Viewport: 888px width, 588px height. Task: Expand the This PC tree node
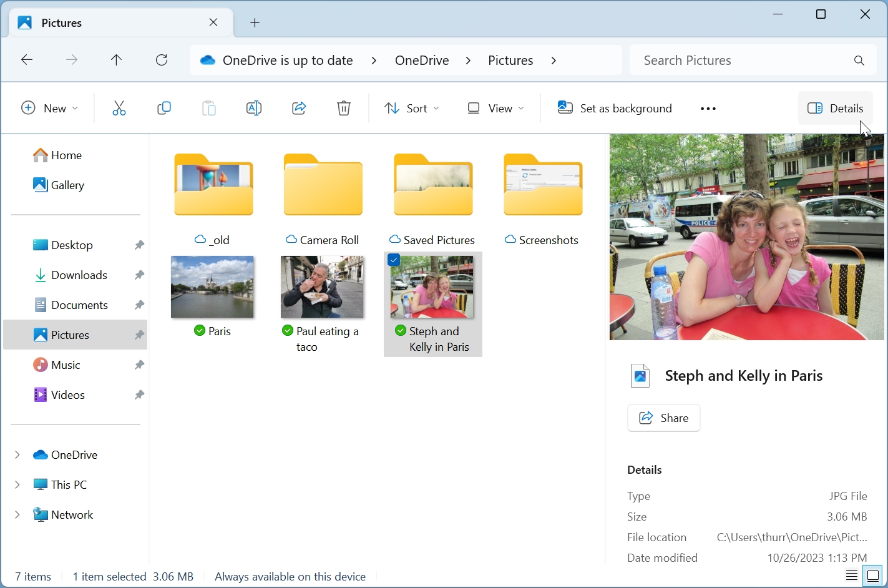[17, 485]
